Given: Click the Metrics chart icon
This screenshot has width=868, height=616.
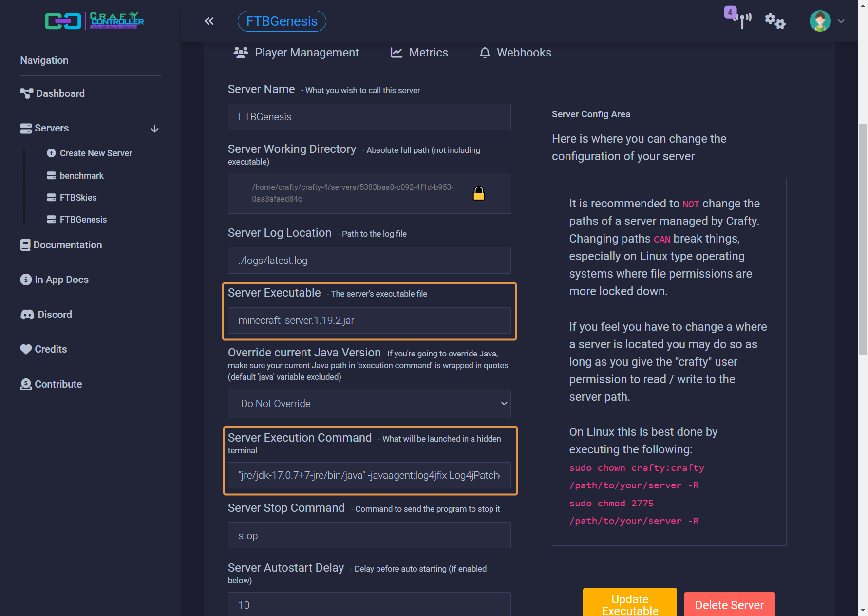Looking at the screenshot, I should pos(396,53).
